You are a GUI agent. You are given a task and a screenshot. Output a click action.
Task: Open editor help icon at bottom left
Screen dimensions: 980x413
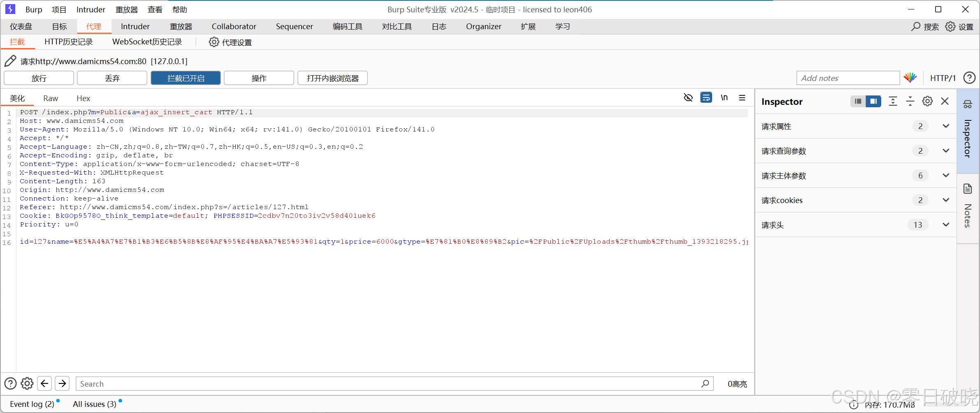(x=10, y=383)
